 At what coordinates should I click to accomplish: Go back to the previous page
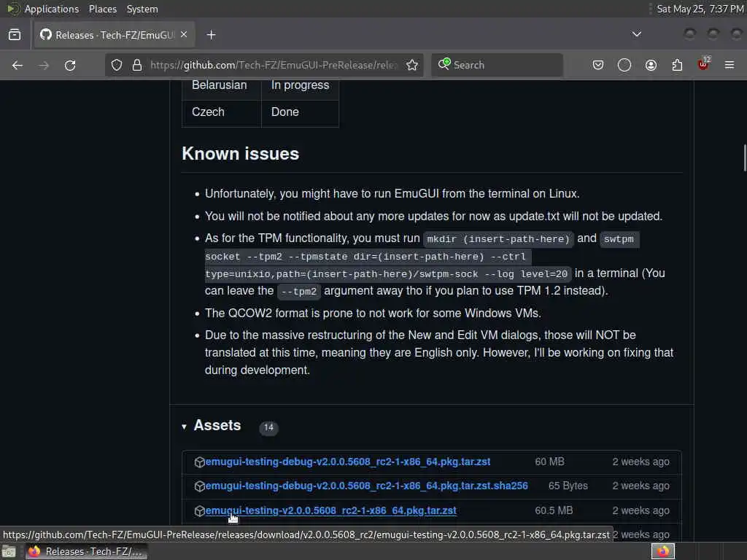[18, 65]
